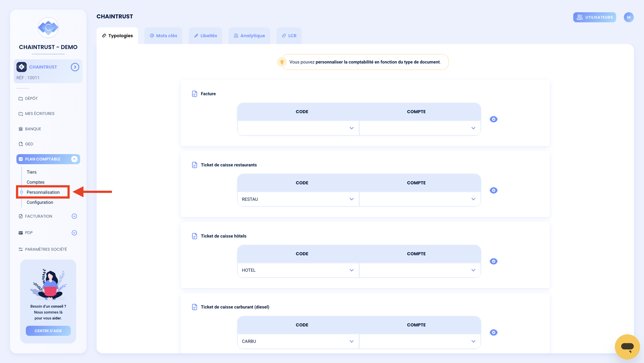Click the DÉPÔT folder icon

[x=21, y=99]
